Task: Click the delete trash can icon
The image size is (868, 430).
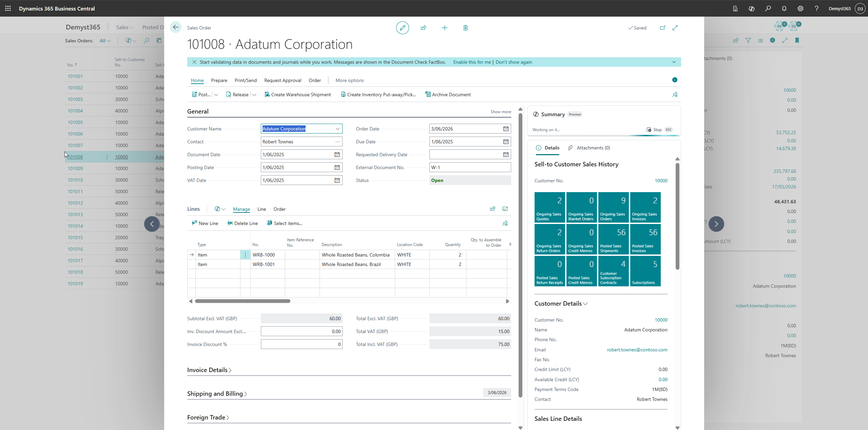Action: (465, 28)
